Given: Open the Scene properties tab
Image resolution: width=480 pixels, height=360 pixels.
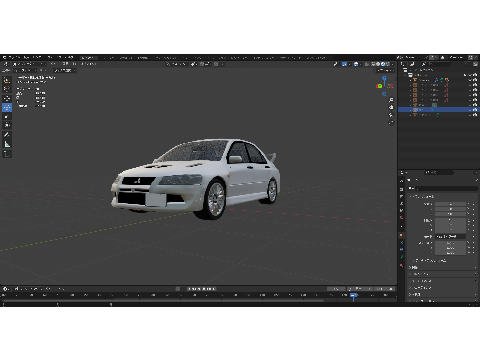Looking at the screenshot, I should click(x=401, y=210).
